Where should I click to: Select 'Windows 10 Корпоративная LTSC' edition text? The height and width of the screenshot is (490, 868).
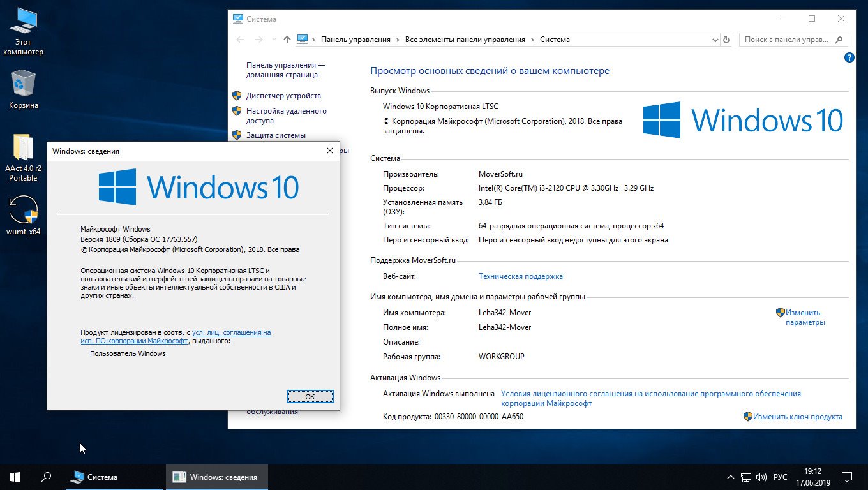point(440,106)
